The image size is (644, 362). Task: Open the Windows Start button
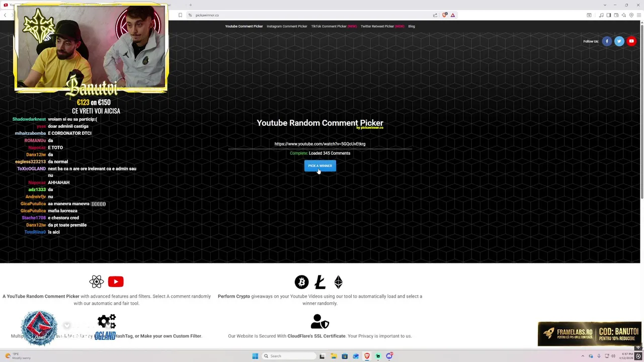[255, 356]
